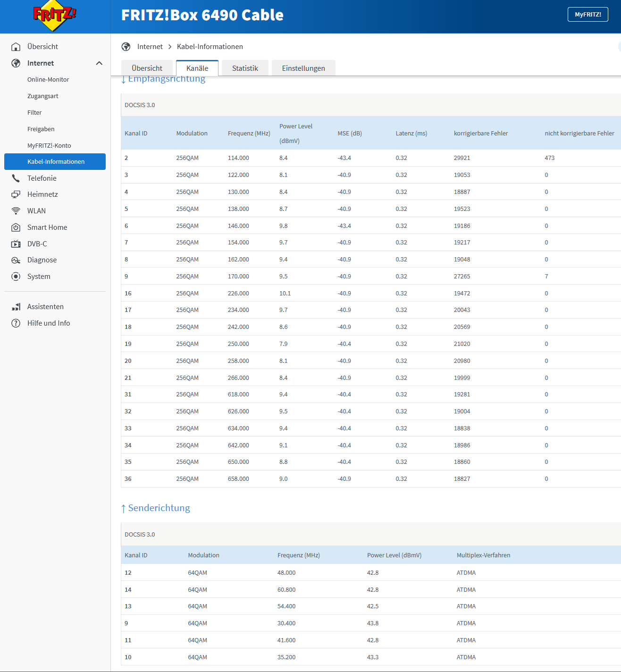Click the DVB-C television icon

[16, 244]
